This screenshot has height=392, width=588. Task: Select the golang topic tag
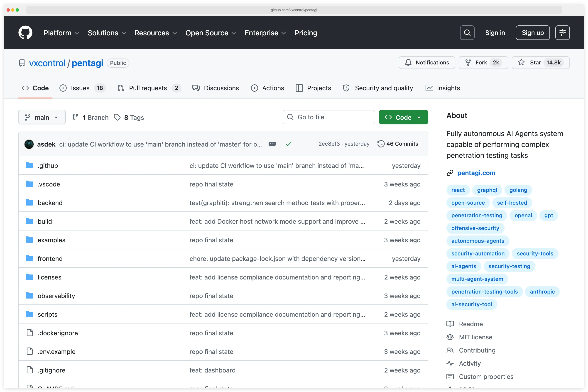518,190
